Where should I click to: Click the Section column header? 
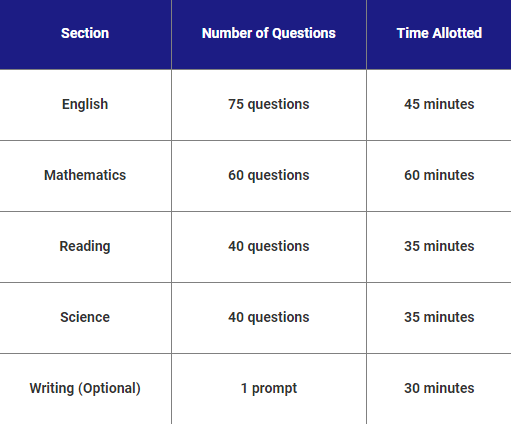(x=85, y=33)
